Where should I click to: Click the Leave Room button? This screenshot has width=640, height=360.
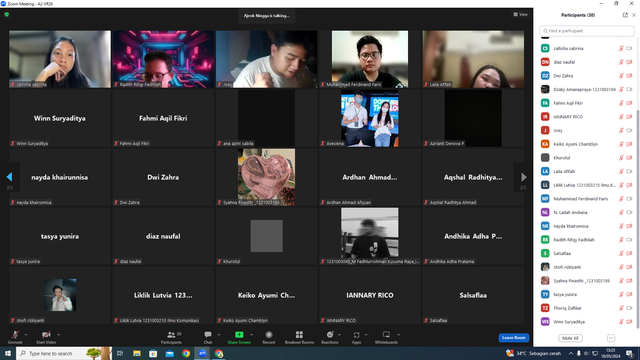pyautogui.click(x=513, y=338)
